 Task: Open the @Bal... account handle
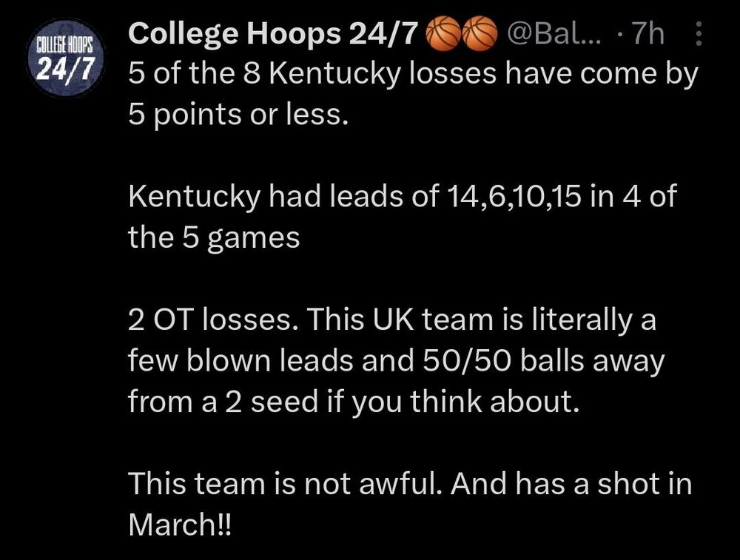(554, 33)
